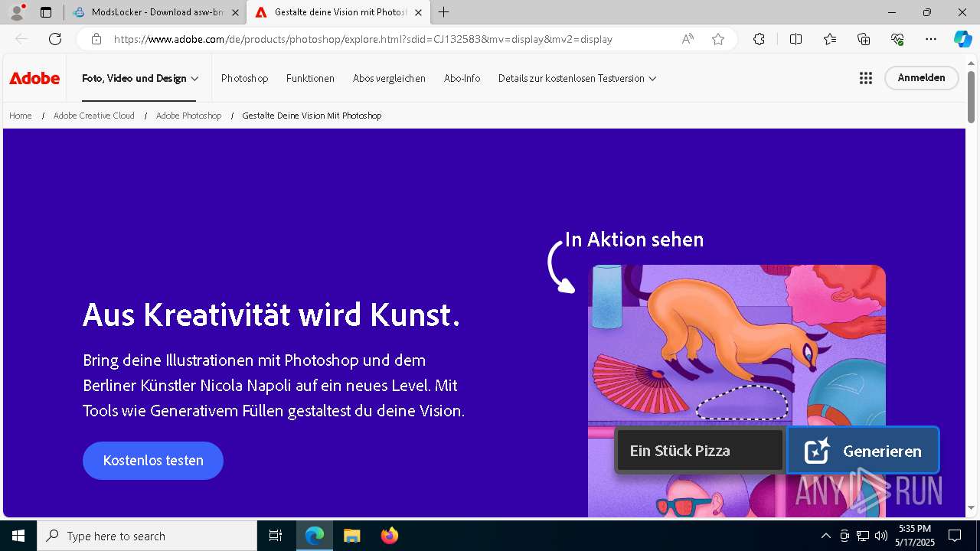Open the browser profile icon
This screenshot has height=551, width=980.
click(x=17, y=12)
